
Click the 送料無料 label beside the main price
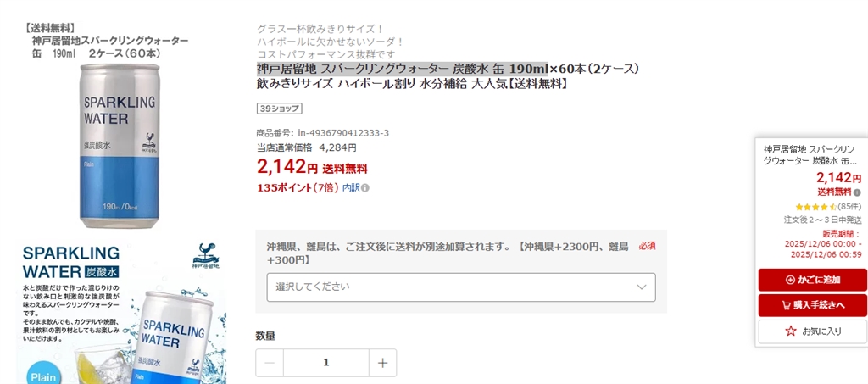coord(345,169)
